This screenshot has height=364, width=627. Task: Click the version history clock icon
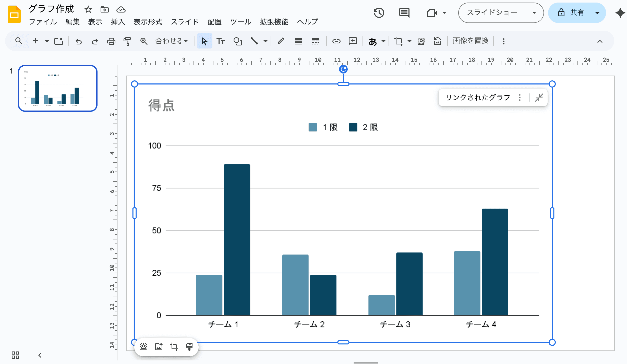pos(379,13)
